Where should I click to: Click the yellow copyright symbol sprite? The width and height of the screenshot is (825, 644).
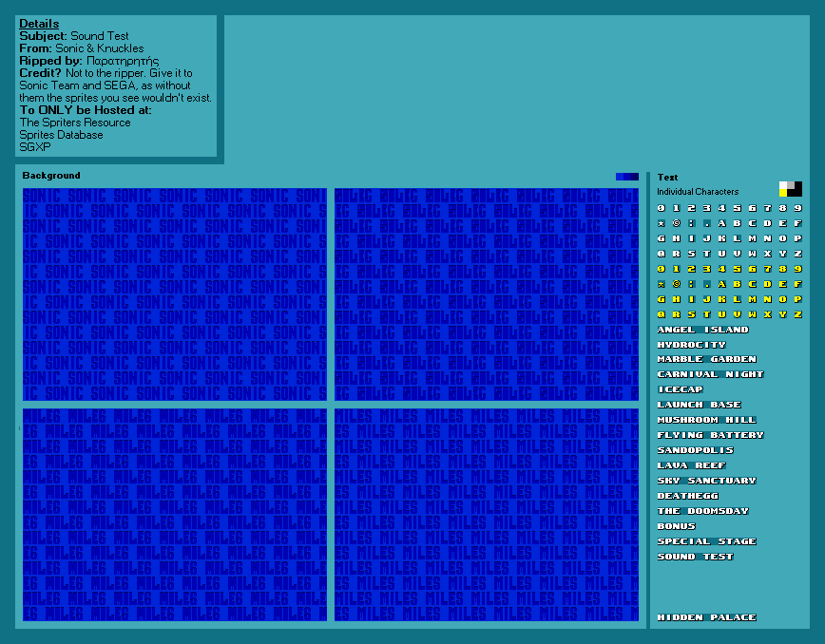[677, 284]
